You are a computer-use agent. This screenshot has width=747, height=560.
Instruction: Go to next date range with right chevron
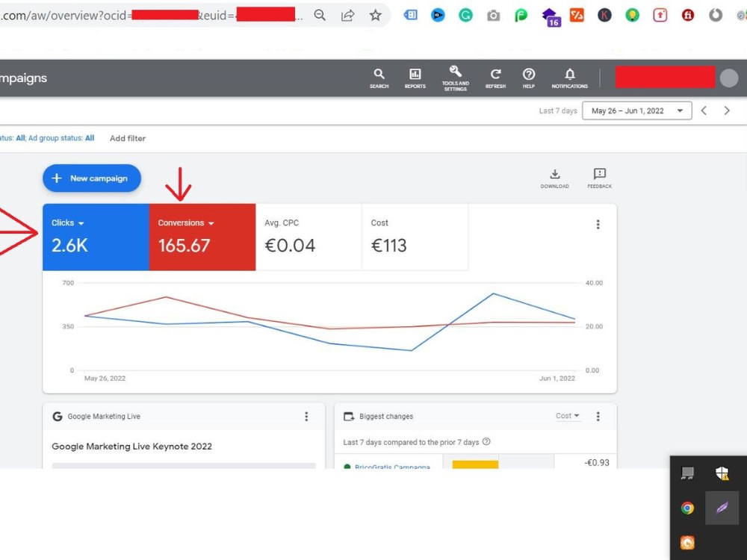[727, 111]
